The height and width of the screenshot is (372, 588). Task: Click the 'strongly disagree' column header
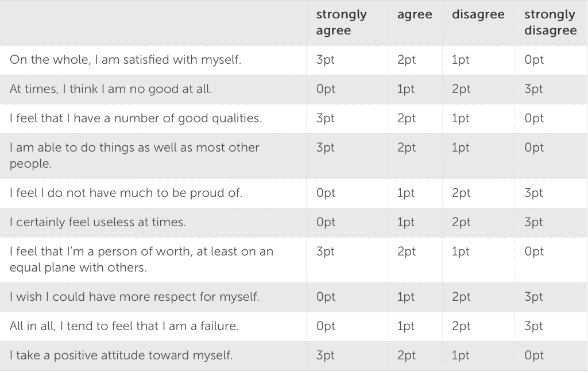point(550,22)
